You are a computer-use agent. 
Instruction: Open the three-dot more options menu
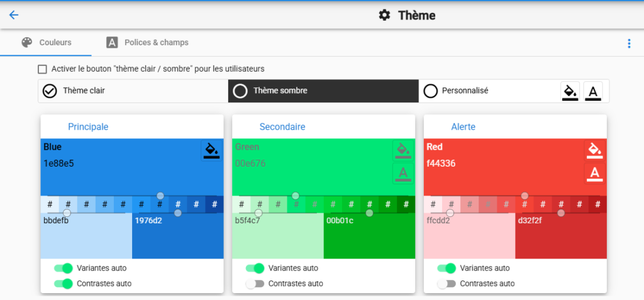[x=628, y=43]
